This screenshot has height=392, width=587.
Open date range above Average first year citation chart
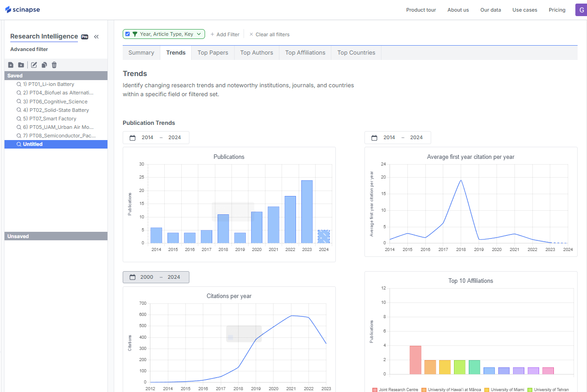(398, 138)
